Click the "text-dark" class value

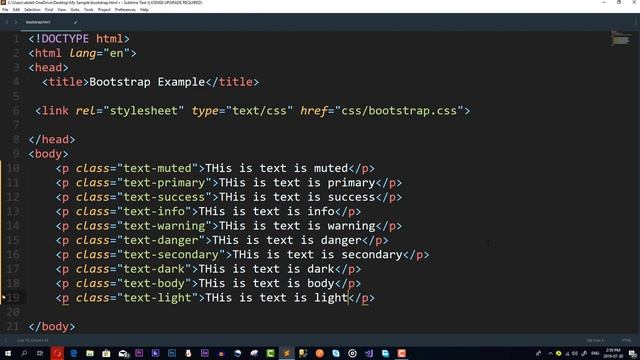click(154, 269)
